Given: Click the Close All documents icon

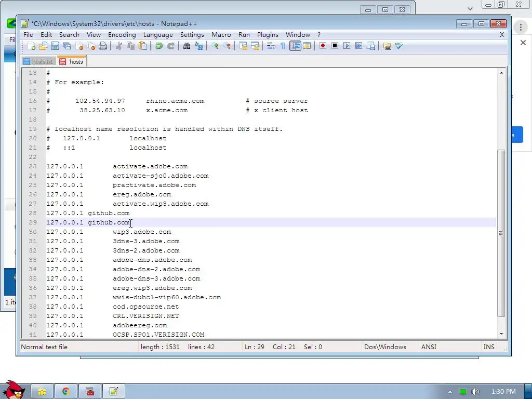Looking at the screenshot, I should pos(91,46).
